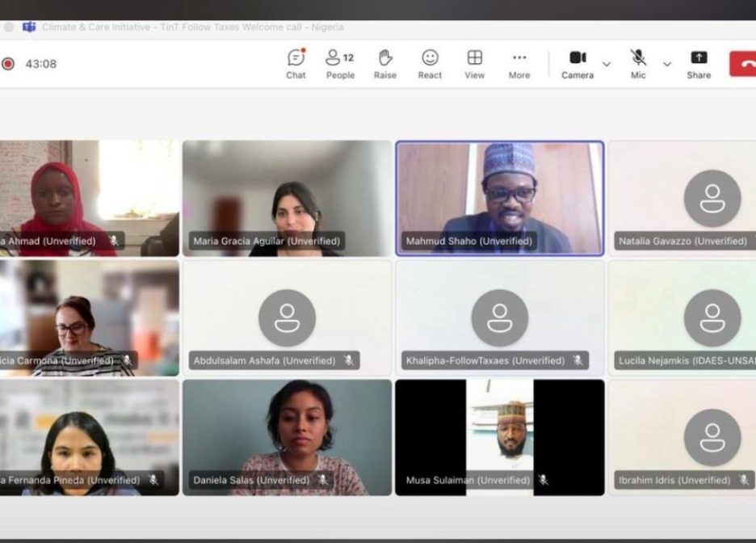Open the View options
Screen dimensions: 756x543
(474, 64)
